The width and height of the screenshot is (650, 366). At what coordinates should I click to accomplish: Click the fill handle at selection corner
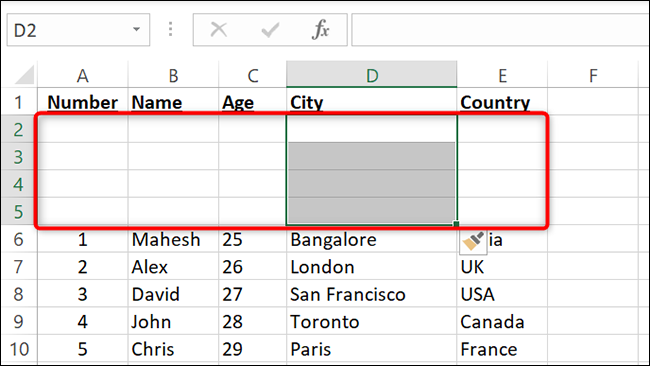tap(456, 224)
